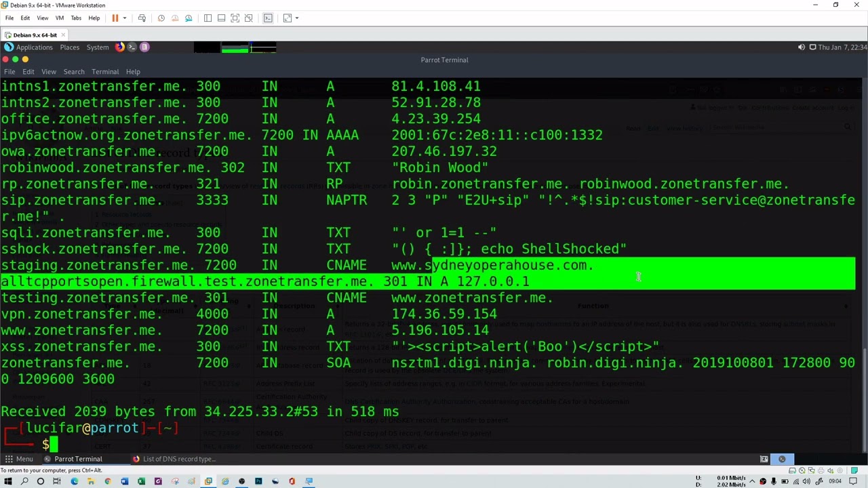This screenshot has width=868, height=488.
Task: Open the Places menu in Parrot panel
Action: [x=69, y=47]
